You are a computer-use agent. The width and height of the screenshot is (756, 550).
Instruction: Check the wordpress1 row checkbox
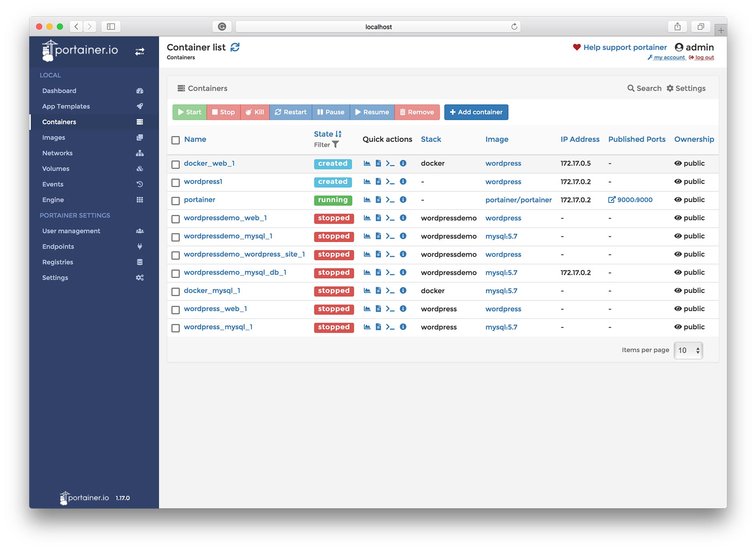point(176,183)
